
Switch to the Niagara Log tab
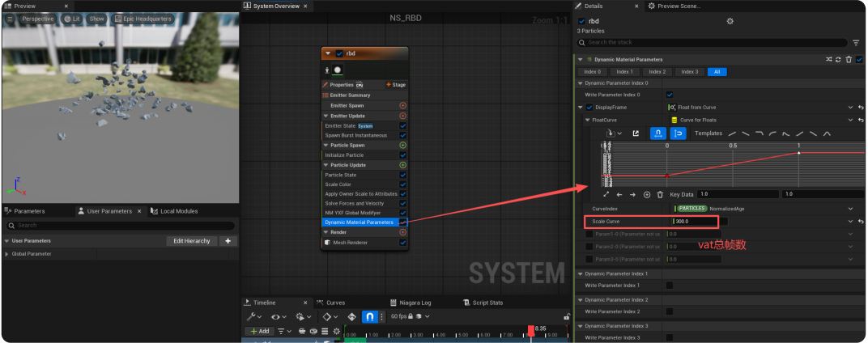(415, 303)
